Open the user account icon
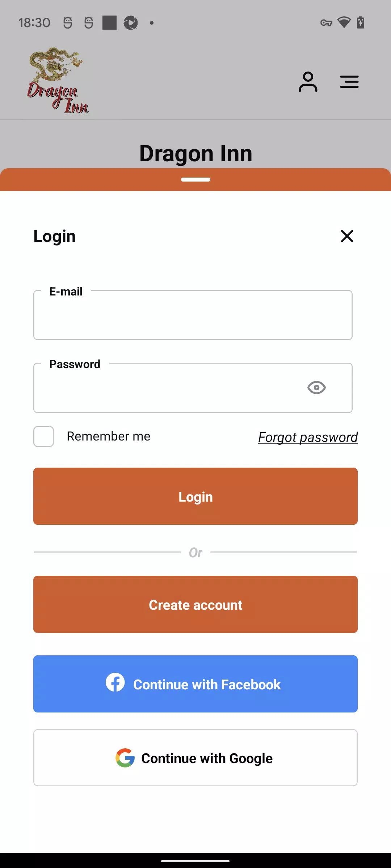The image size is (391, 868). [x=308, y=82]
